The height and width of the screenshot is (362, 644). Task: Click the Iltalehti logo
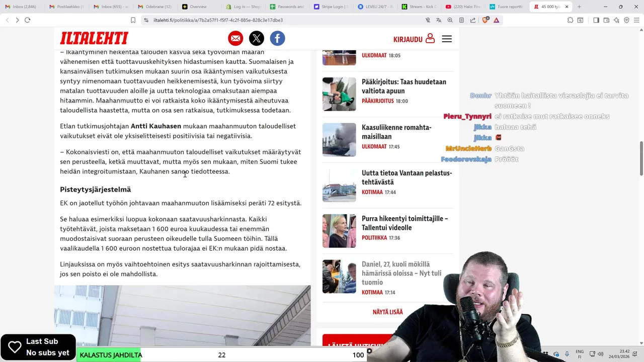click(x=94, y=39)
